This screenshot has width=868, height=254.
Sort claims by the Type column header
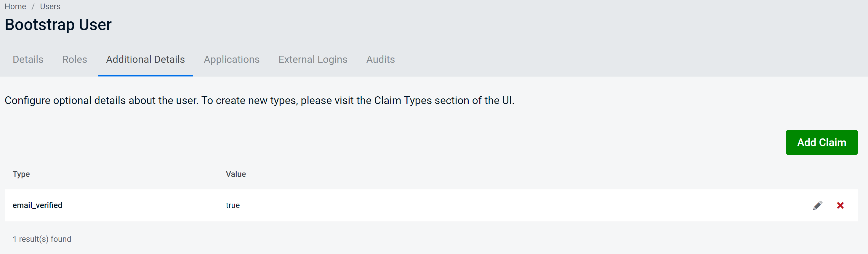pyautogui.click(x=21, y=174)
